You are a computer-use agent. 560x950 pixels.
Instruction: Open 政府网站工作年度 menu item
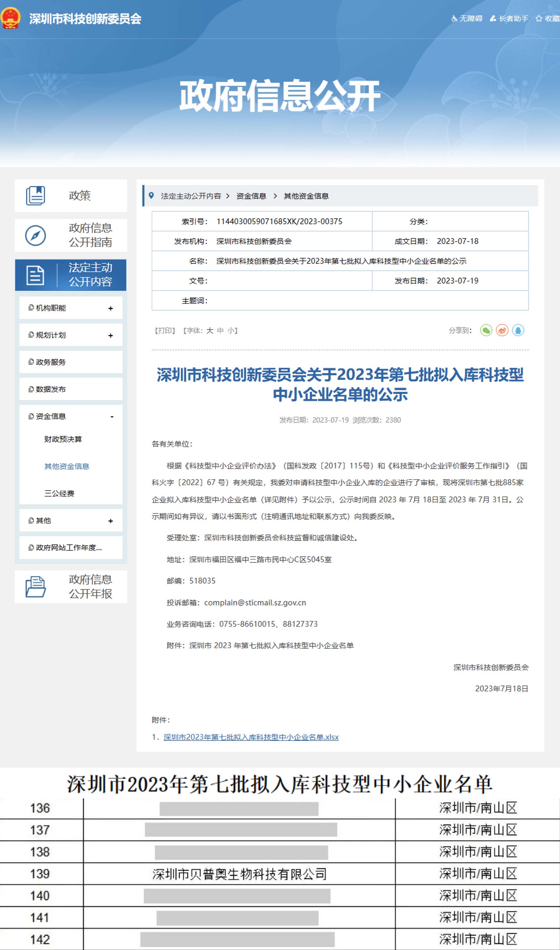coord(71,548)
